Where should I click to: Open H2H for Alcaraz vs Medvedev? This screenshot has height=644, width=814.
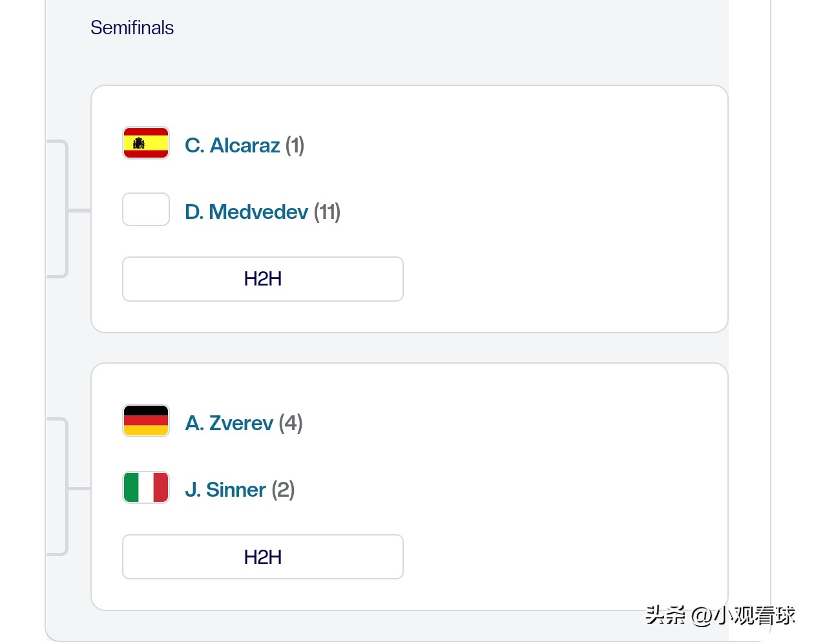(262, 279)
